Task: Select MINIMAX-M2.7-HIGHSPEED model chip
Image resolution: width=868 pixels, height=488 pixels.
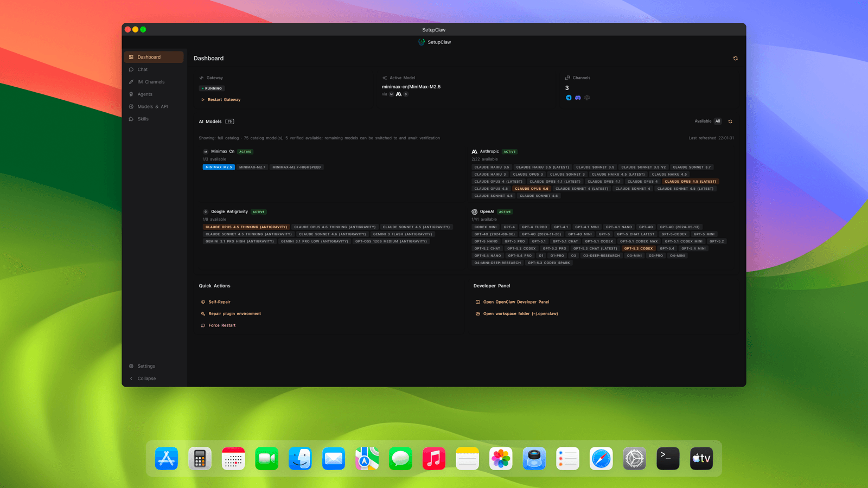Action: [x=297, y=167]
